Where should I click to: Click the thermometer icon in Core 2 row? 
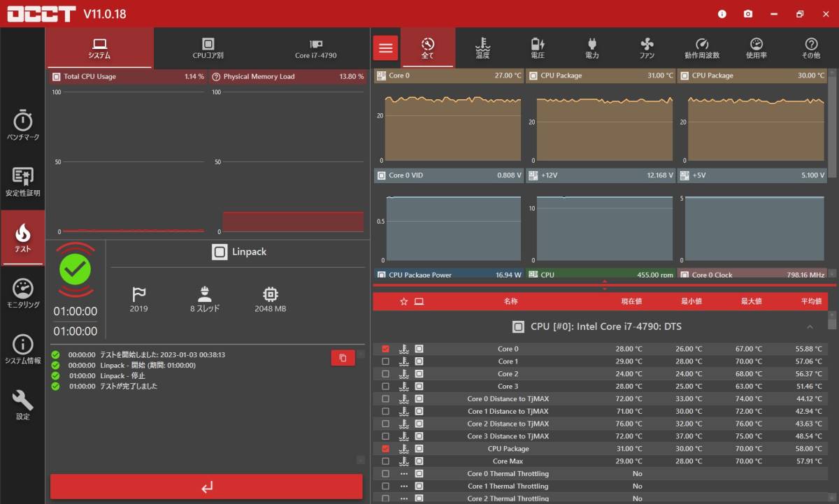coord(404,374)
